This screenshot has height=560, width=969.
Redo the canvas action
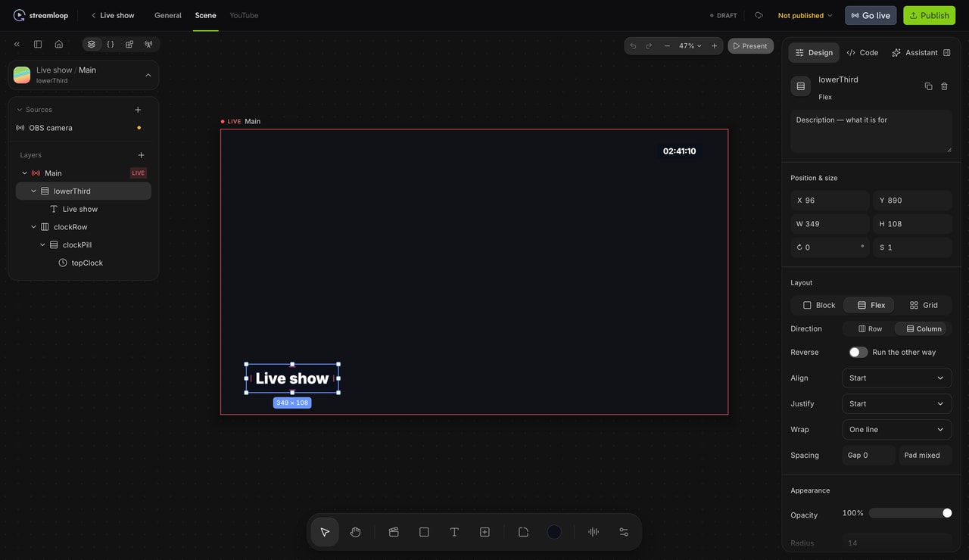(x=649, y=46)
